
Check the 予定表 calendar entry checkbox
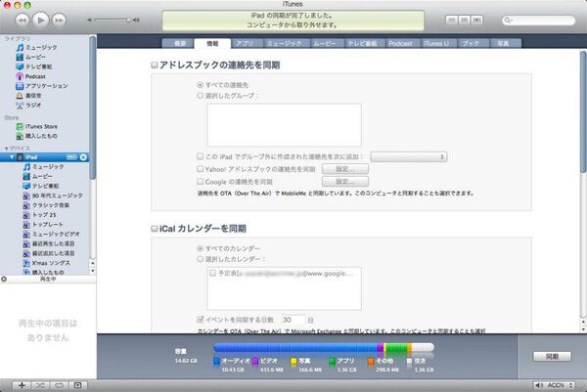(212, 273)
